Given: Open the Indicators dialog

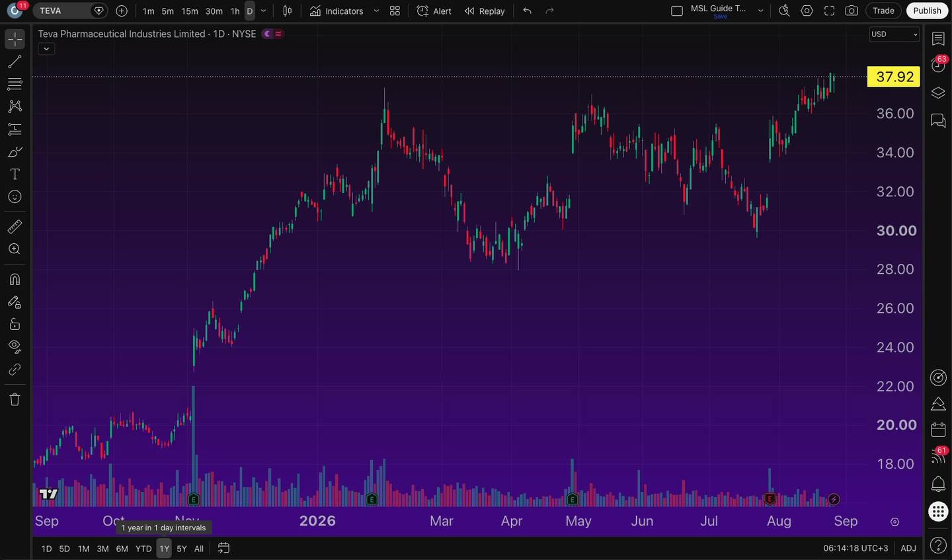Looking at the screenshot, I should click(x=337, y=11).
